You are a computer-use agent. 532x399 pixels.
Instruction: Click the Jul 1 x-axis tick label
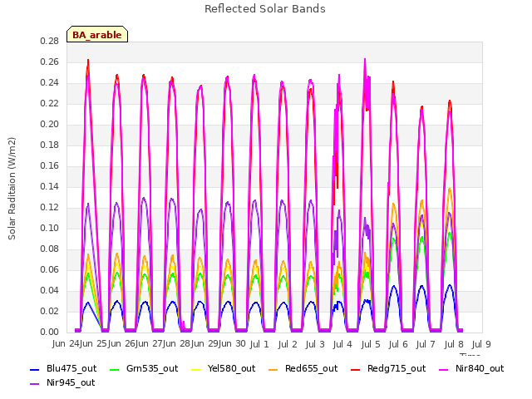pos(259,344)
